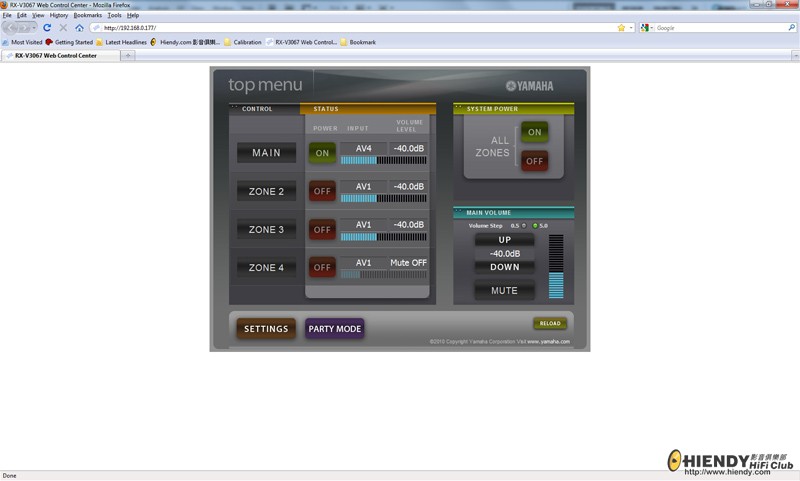
Task: Click the search magnifier icon in Google box
Action: pos(792,28)
